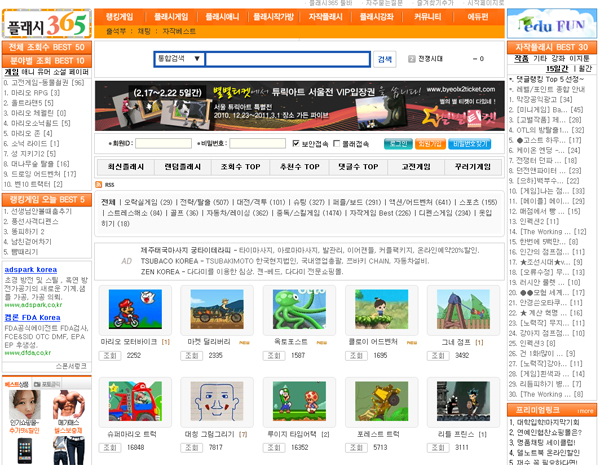
Task: Click the 조회 badge under 슈퍼마리오 트럭
Action: (110, 447)
